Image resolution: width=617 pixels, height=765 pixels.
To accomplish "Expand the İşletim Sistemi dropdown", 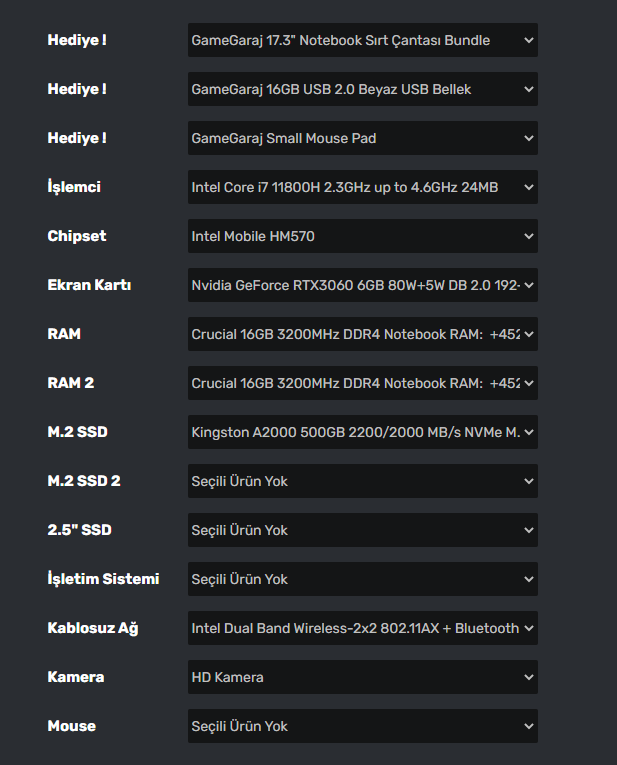I will 362,579.
